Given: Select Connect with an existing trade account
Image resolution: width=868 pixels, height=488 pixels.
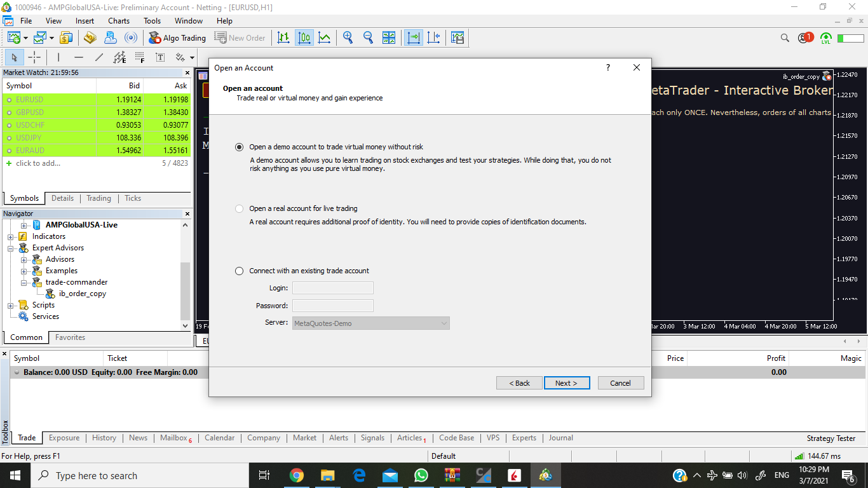Looking at the screenshot, I should pyautogui.click(x=239, y=271).
